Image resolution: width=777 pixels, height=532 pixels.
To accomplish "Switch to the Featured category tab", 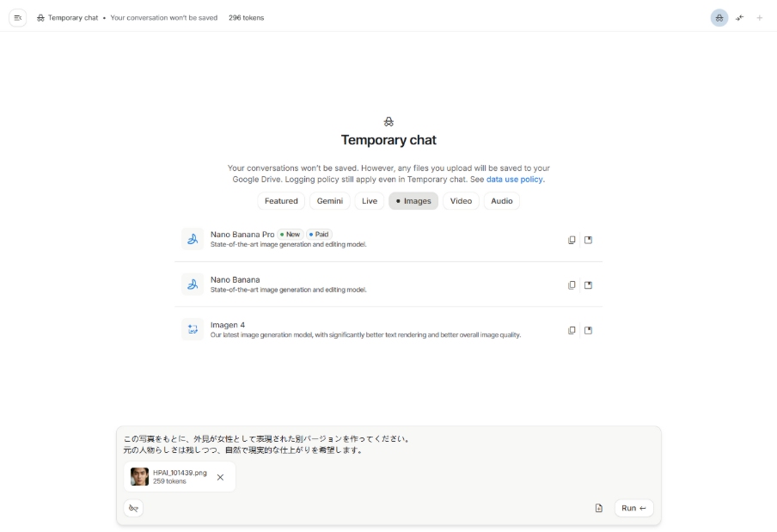I will pos(281,200).
